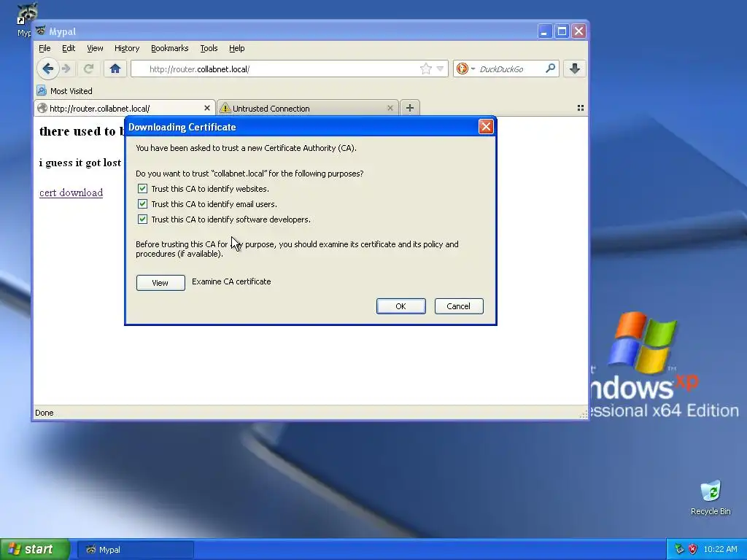Open the Help menu
The height and width of the screenshot is (560, 747).
(x=237, y=48)
